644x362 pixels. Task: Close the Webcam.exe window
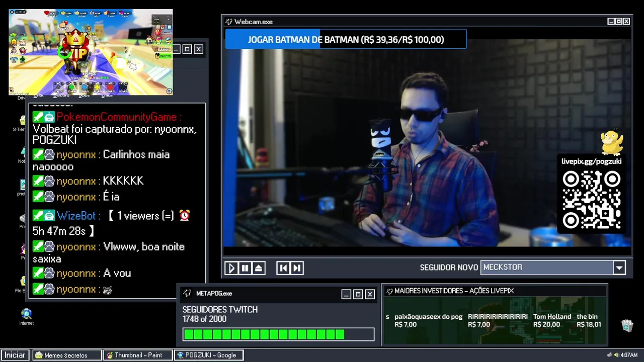coord(626,22)
